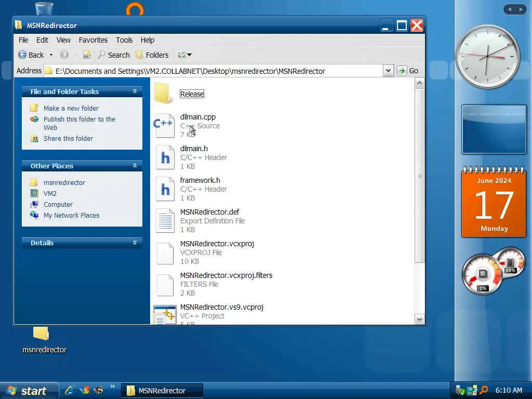Click the orange search tray icon
Screen dimensions: 532x399
coord(484,390)
